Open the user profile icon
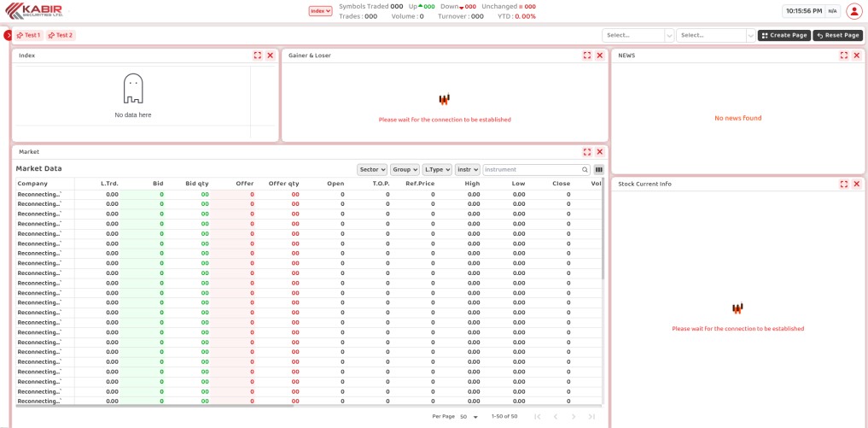 (854, 11)
